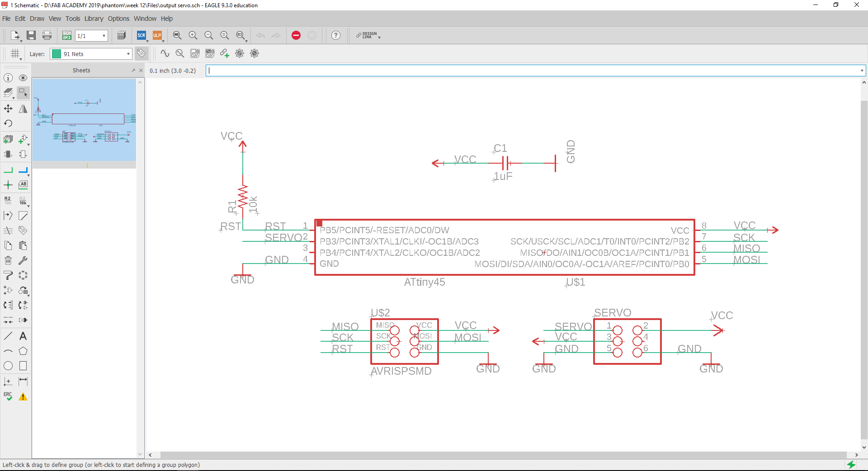
Task: Open the Change (wrench) tool
Action: 23,260
